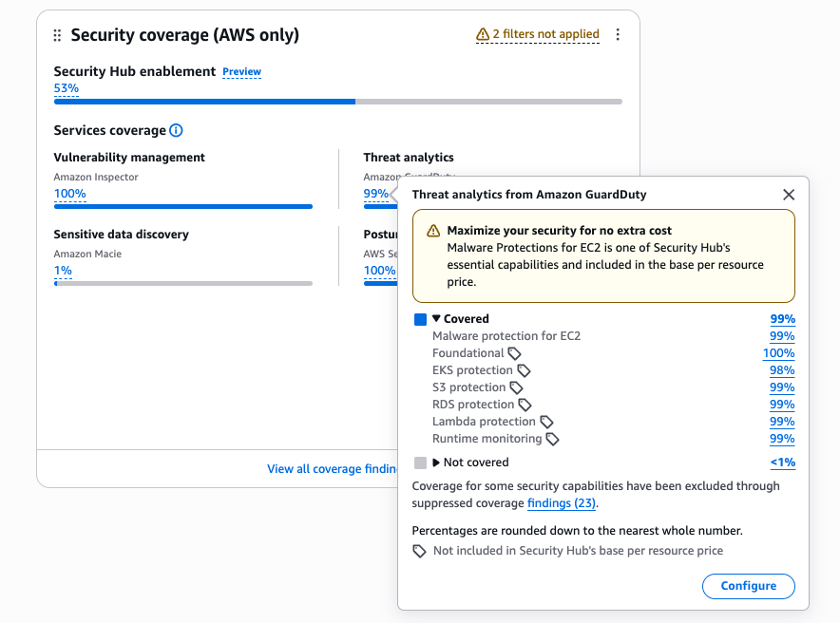
Task: Click the tag icon beside Lambda protection
Action: [x=546, y=422]
